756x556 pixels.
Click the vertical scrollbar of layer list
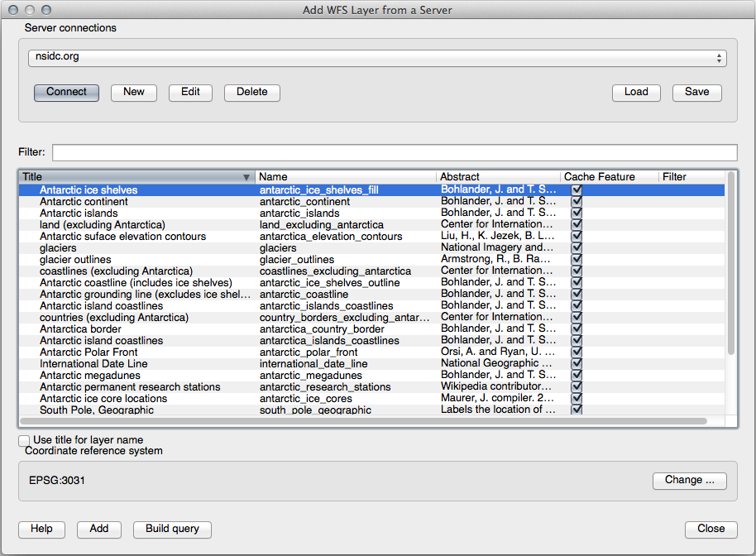pos(730,265)
